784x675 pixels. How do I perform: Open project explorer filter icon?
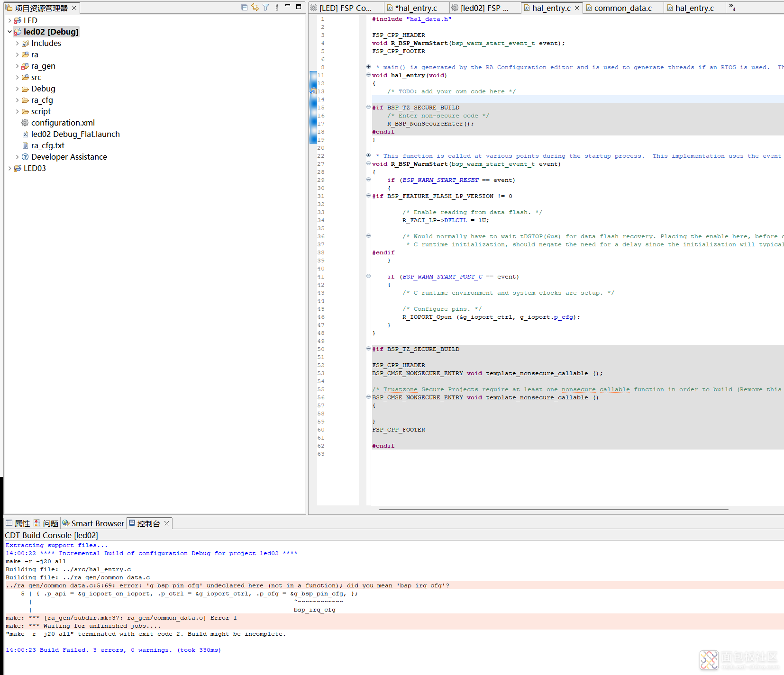click(x=266, y=8)
